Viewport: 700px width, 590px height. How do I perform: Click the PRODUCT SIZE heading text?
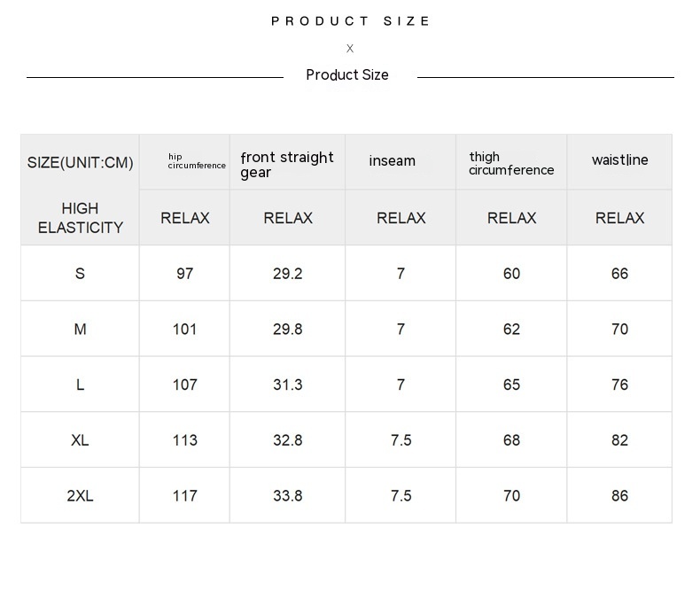click(350, 21)
